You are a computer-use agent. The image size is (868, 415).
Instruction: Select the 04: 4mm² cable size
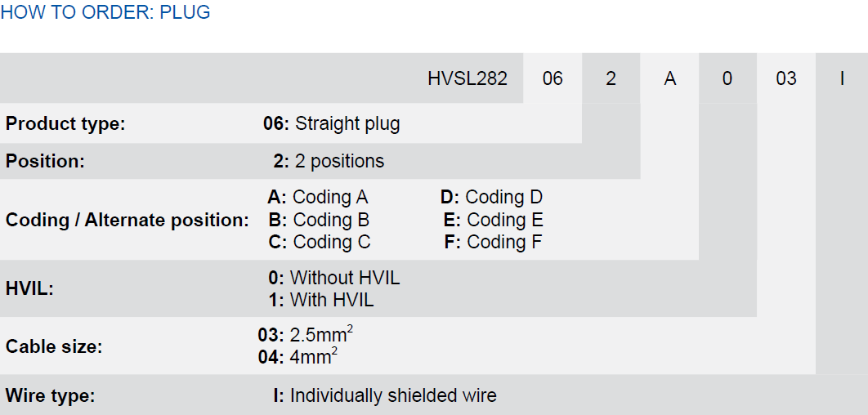[298, 357]
